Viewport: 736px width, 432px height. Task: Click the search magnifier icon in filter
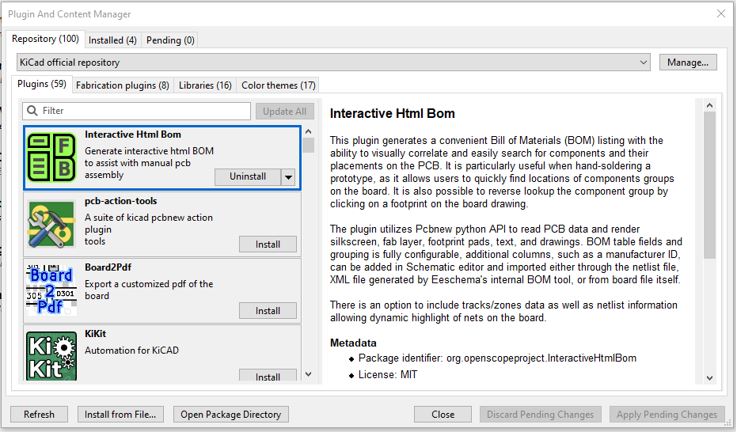(32, 111)
